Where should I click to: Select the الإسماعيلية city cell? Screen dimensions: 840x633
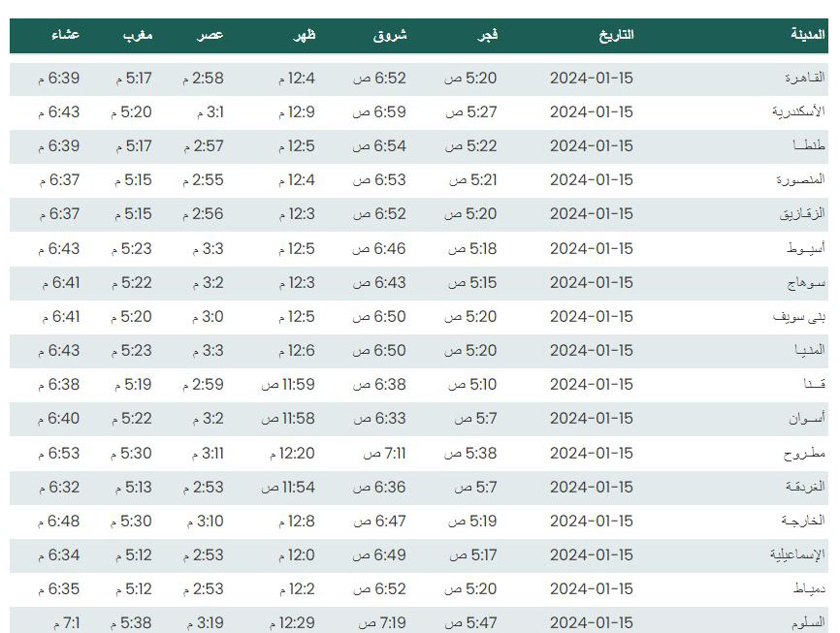pyautogui.click(x=797, y=555)
